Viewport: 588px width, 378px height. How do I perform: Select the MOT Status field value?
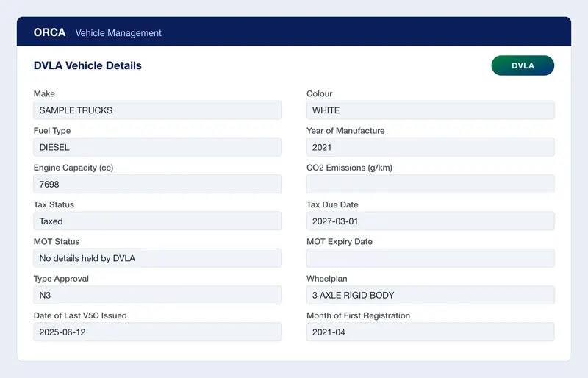[x=157, y=258]
